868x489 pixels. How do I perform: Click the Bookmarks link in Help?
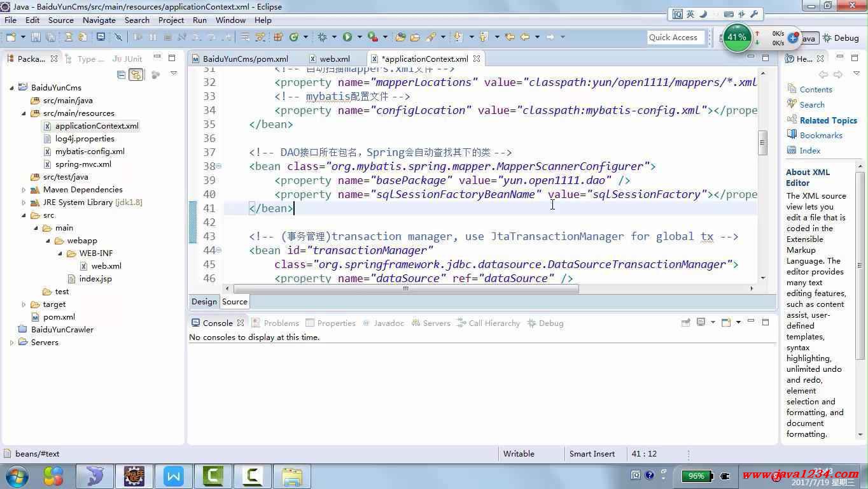(821, 136)
